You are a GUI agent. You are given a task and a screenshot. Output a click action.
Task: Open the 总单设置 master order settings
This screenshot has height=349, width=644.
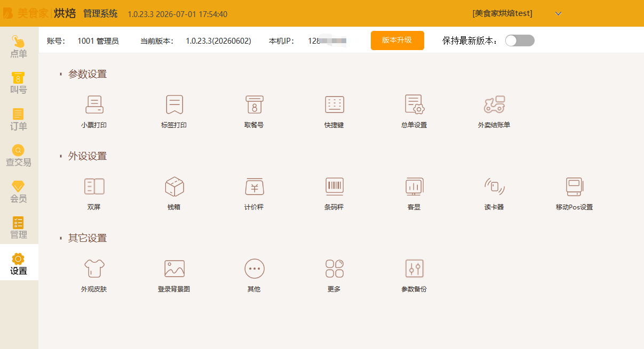point(414,111)
